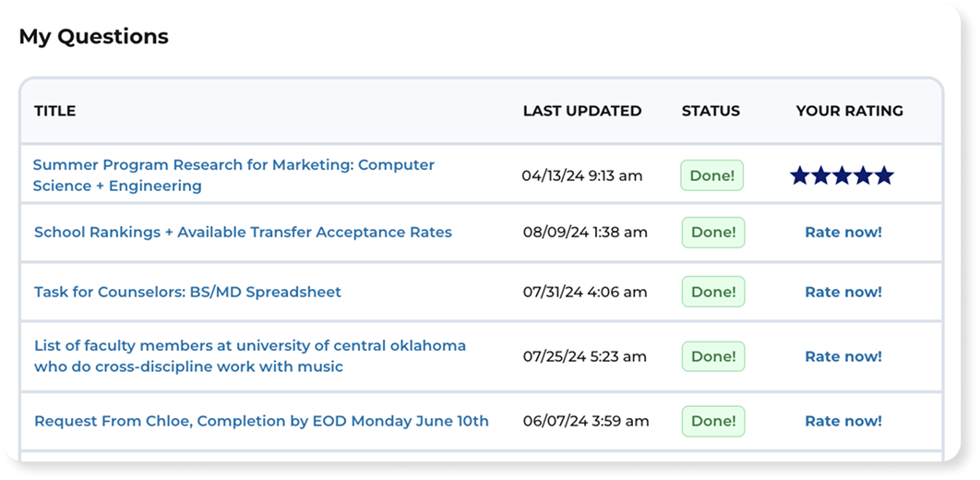Rate the Central Oklahoma faculty question now
This screenshot has height=480, width=980.
(843, 356)
